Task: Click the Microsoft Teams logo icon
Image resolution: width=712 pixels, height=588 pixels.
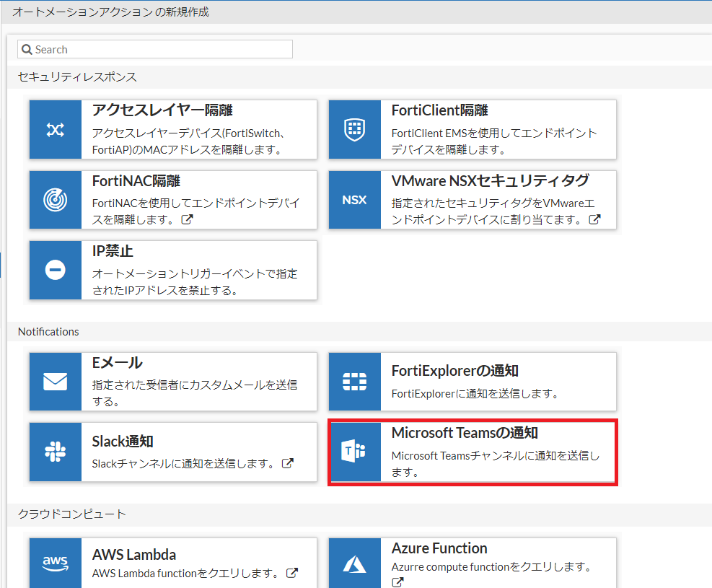Action: pyautogui.click(x=353, y=451)
